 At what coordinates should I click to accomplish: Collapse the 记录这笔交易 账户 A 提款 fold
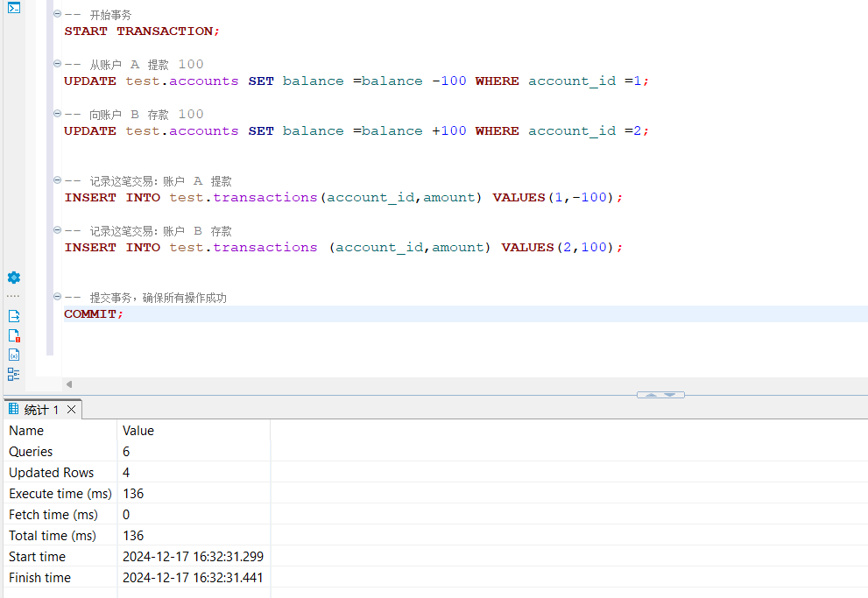click(x=57, y=181)
